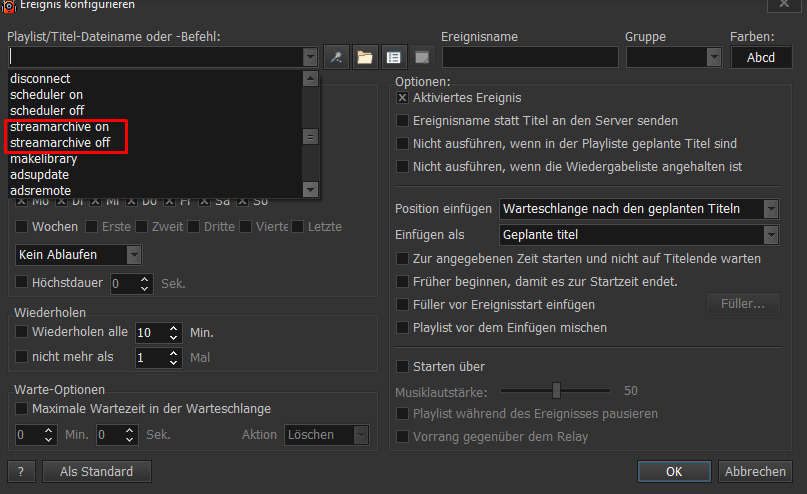Close the Ereignis konfigurieren dialog

tap(780, 6)
